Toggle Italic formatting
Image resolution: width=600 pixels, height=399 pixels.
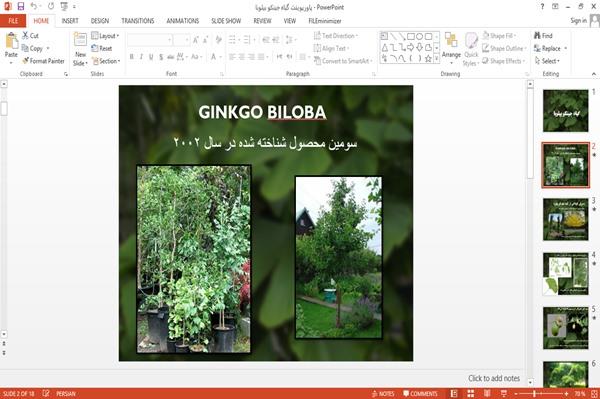pyautogui.click(x=141, y=57)
